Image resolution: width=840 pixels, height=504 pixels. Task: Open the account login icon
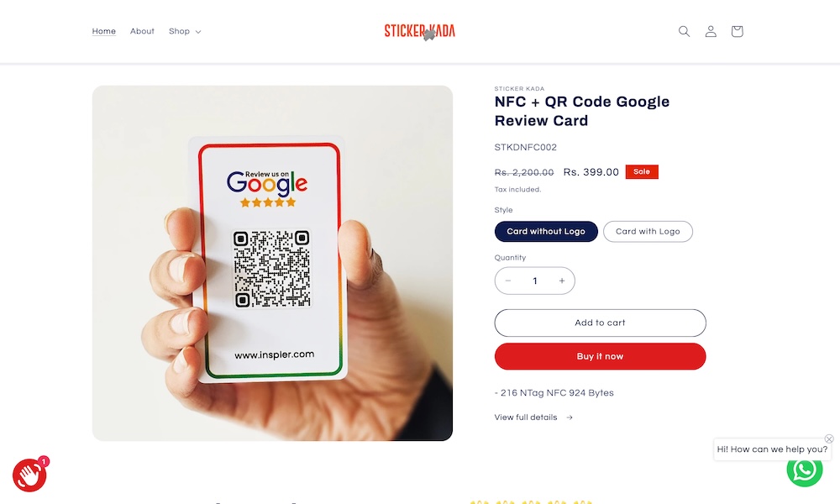[711, 31]
